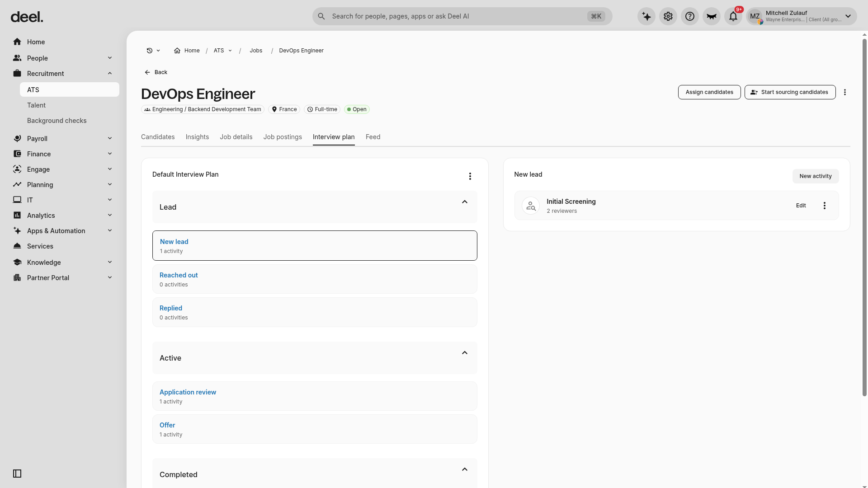Image resolution: width=868 pixels, height=488 pixels.
Task: Click the Recruitment briefcase icon
Action: (x=17, y=74)
